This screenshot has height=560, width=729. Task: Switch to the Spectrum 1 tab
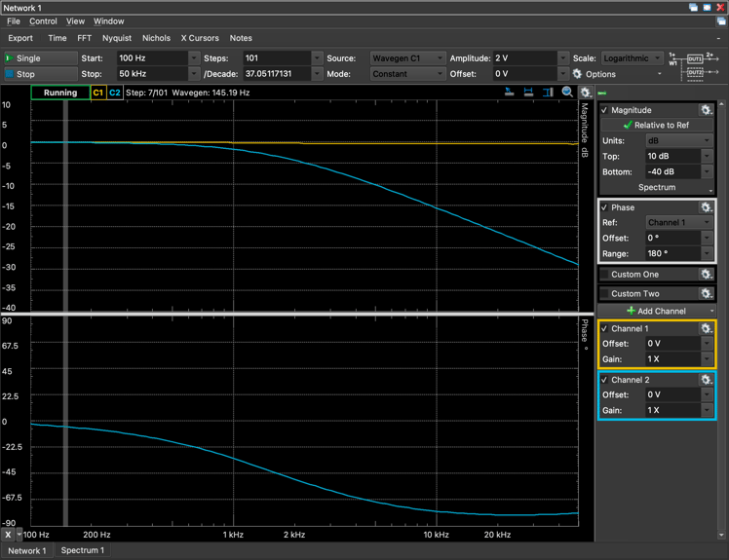(x=82, y=550)
